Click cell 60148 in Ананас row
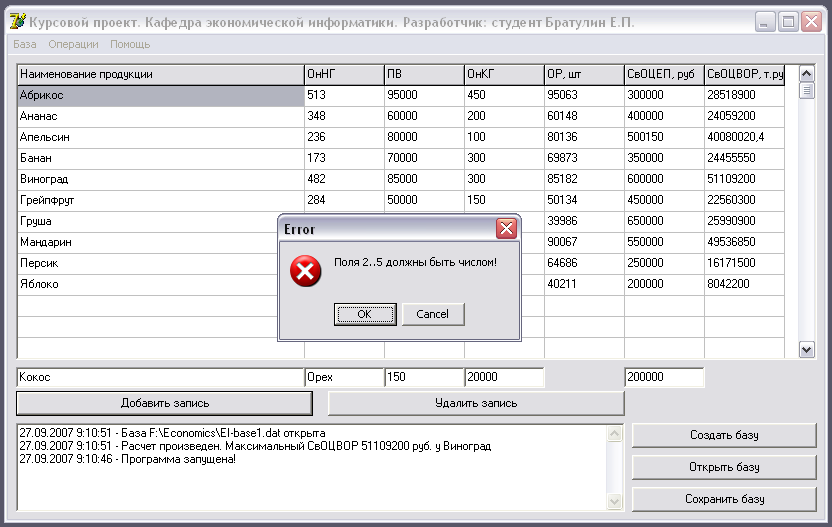Viewport: 832px width, 527px height. 584,117
